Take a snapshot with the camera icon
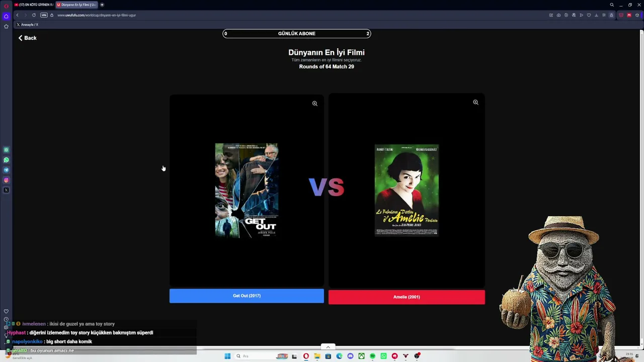This screenshot has width=644, height=362. coord(558,15)
